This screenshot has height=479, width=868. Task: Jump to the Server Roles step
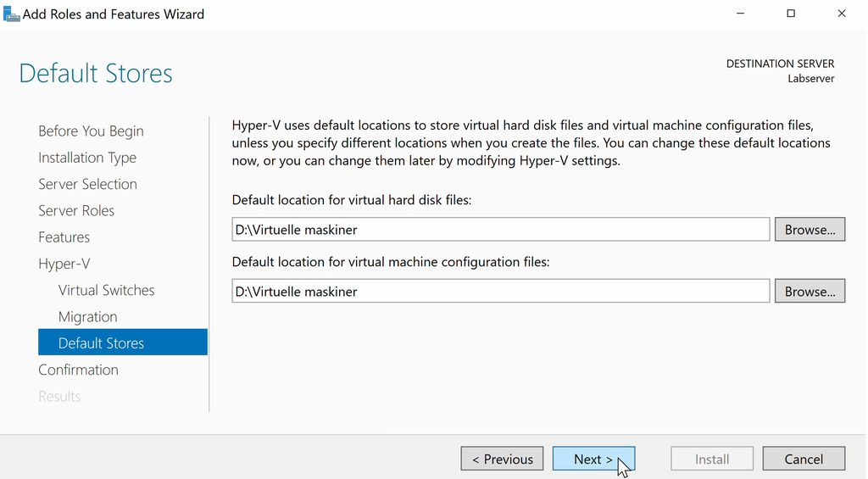point(76,210)
